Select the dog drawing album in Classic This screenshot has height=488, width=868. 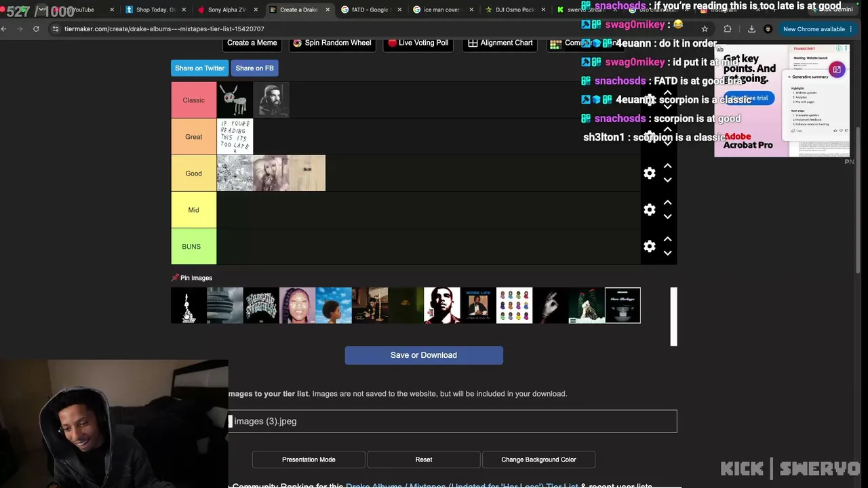pyautogui.click(x=235, y=100)
